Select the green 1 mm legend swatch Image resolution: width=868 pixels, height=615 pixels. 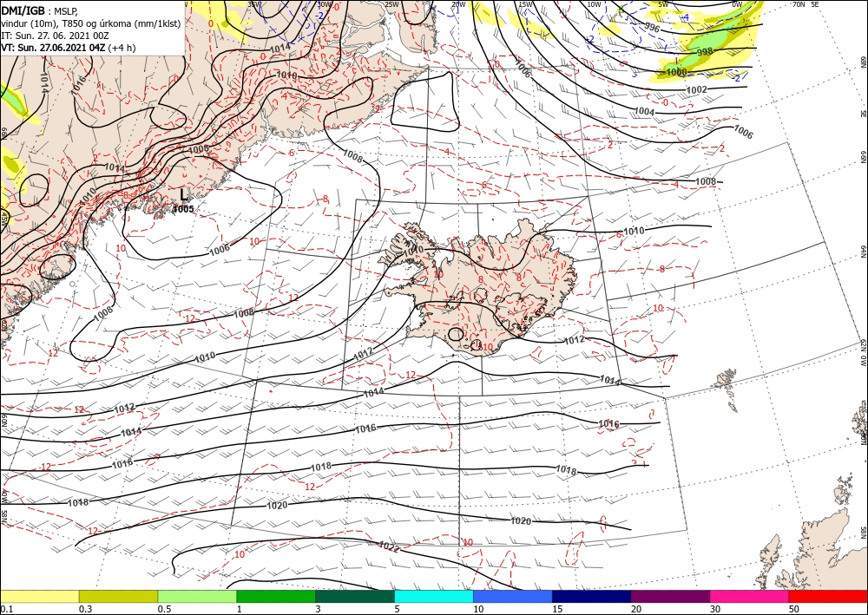276,596
